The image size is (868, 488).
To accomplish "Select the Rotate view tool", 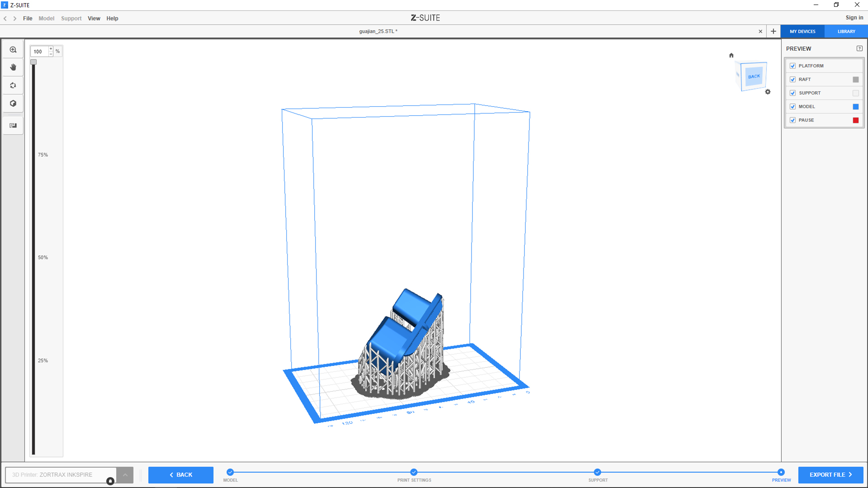I will 13,85.
